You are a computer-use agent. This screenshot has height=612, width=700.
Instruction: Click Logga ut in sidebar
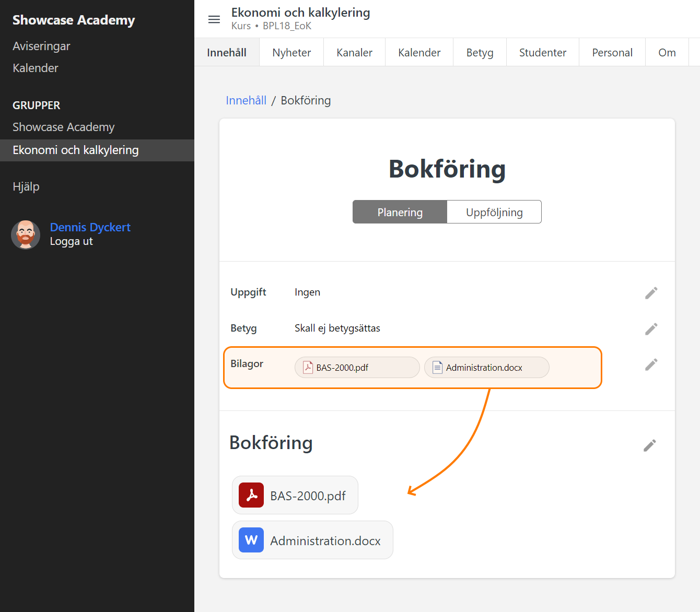coord(71,241)
